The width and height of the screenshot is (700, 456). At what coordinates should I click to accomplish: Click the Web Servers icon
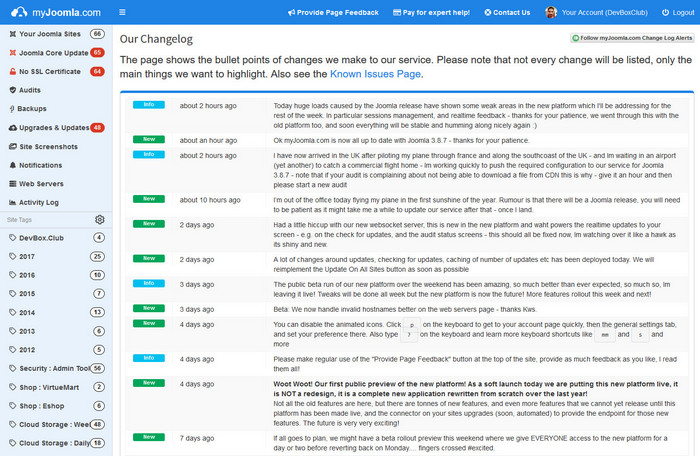(x=12, y=184)
